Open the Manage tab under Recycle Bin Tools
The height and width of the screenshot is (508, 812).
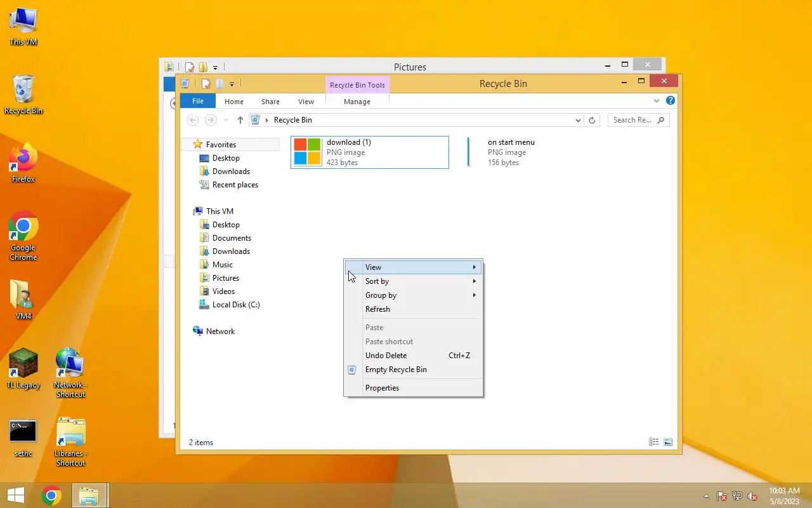[357, 102]
